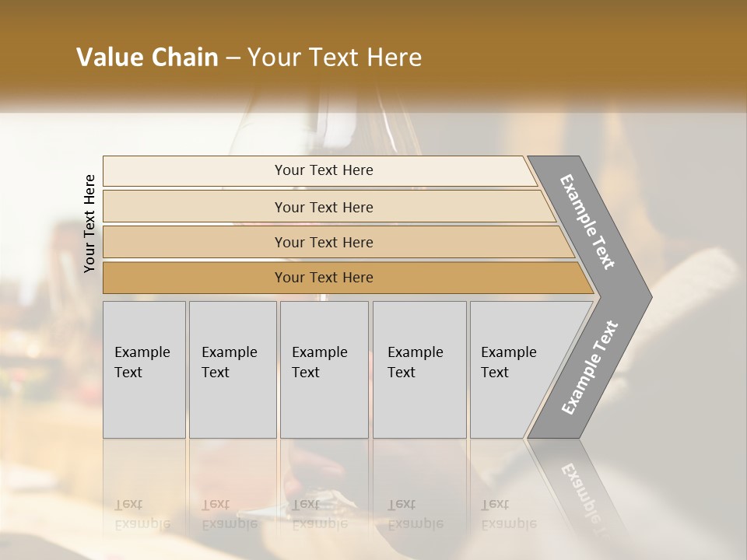Viewport: 747px width, 560px height.
Task: Select the second "Your Text Here" bar from top
Action: 323,207
